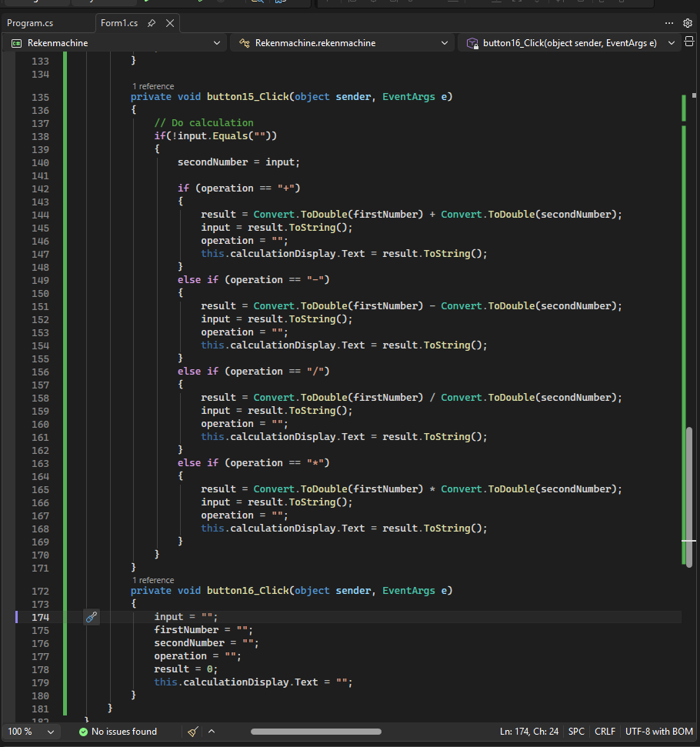The height and width of the screenshot is (747, 700).
Task: Run code cleanup with the broom icon
Action: (193, 732)
